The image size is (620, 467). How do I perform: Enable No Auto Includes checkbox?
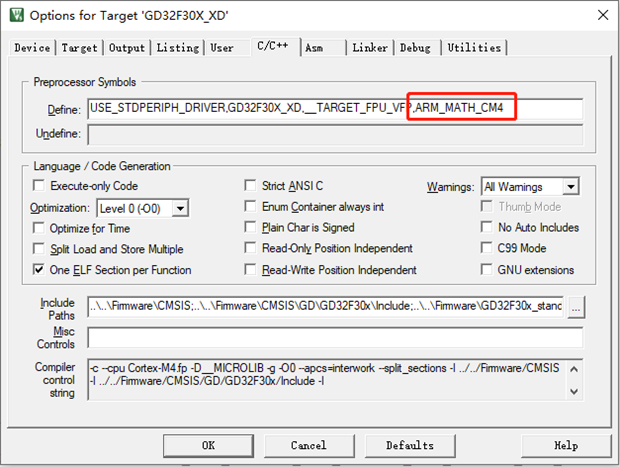(486, 227)
